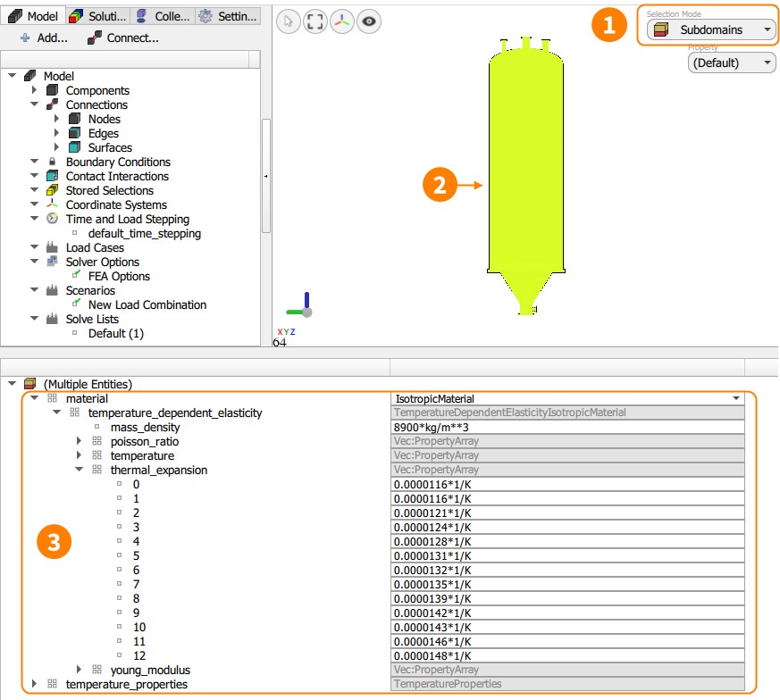Click the Scenarios icon
The height and width of the screenshot is (700, 780).
pos(52,290)
